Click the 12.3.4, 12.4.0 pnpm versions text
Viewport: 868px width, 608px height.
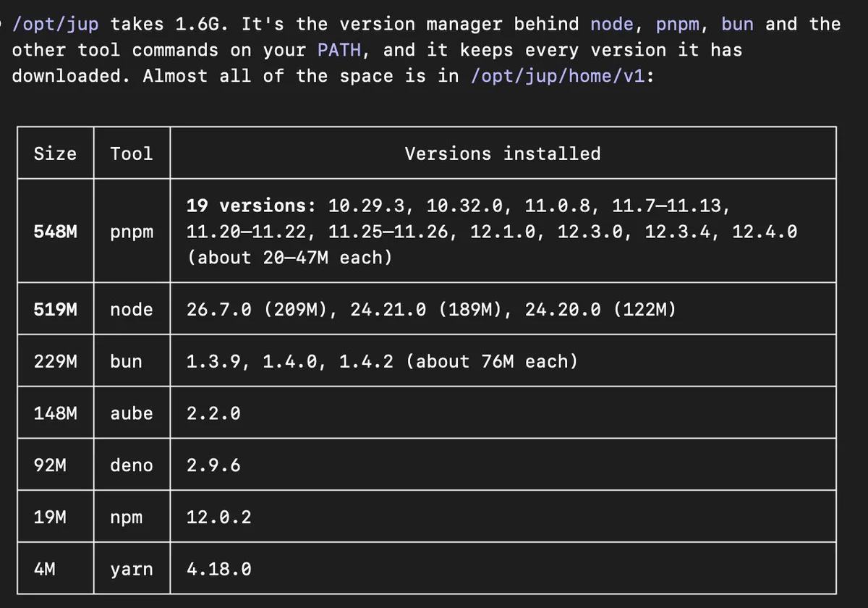click(x=721, y=232)
